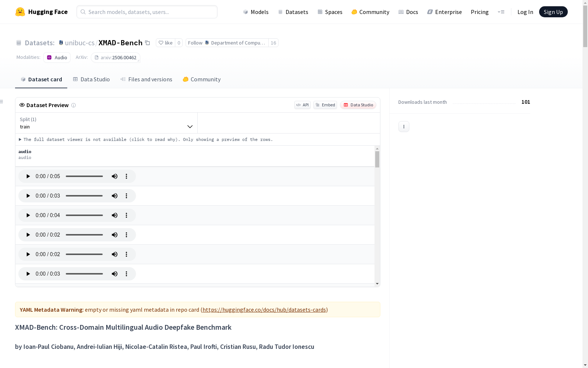Viewport: 588px width, 368px height.
Task: Open more options for the 0:05 clip
Action: 126,176
